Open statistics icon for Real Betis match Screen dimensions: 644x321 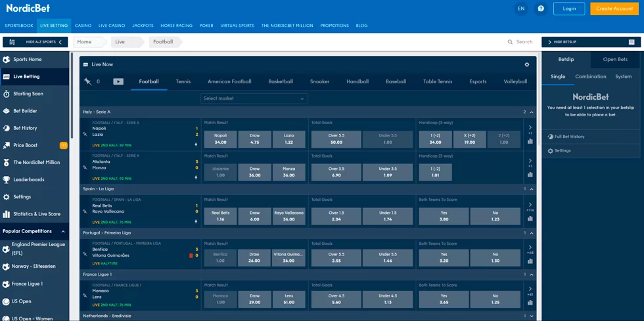[x=530, y=218]
